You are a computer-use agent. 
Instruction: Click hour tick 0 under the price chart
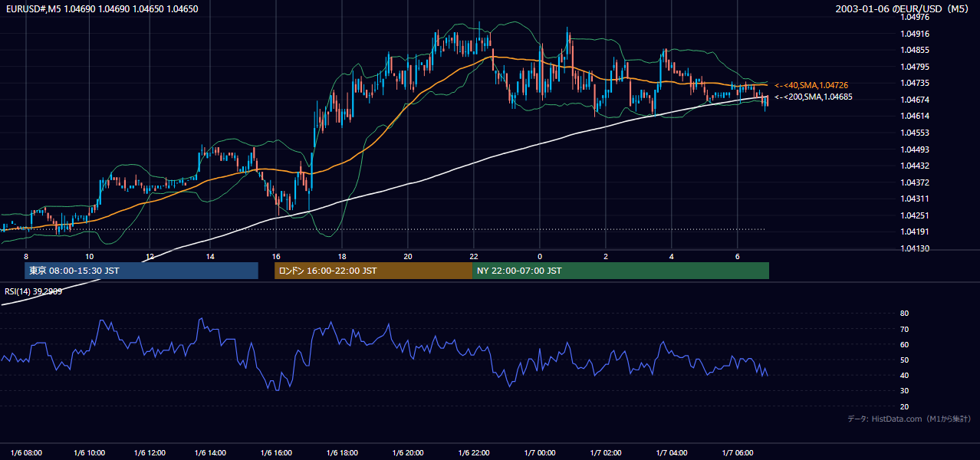click(540, 256)
